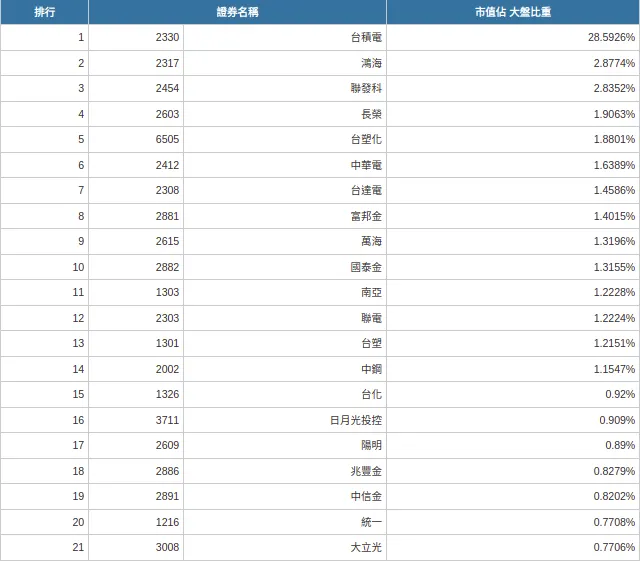Select stock code 2330 cell
This screenshot has width=640, height=561.
click(136, 37)
